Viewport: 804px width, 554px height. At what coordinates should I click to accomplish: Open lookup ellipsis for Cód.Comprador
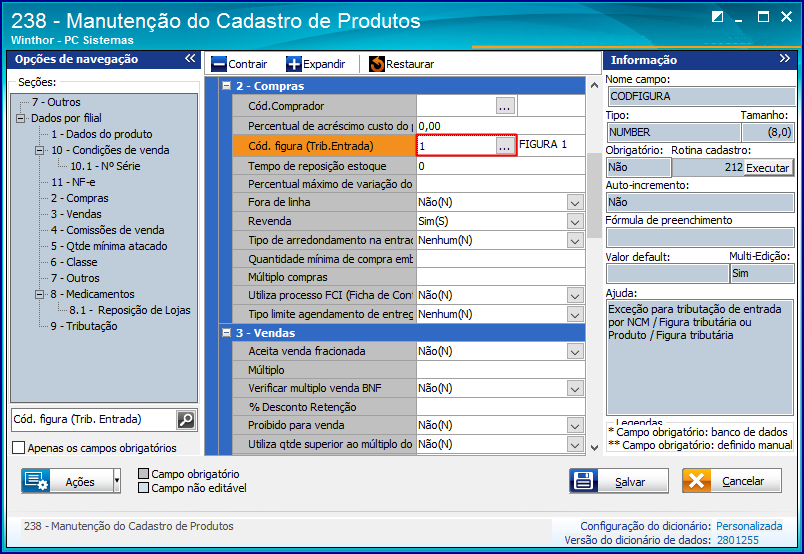pos(505,106)
